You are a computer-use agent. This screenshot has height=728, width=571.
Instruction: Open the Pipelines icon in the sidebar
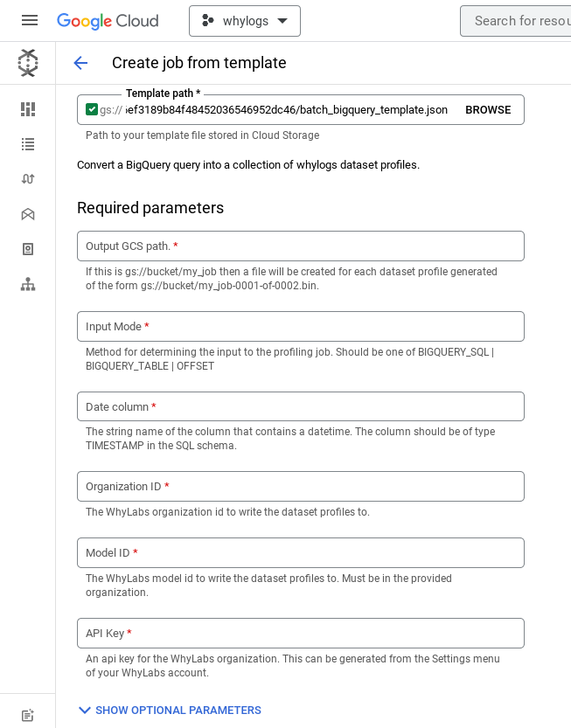tap(28, 179)
